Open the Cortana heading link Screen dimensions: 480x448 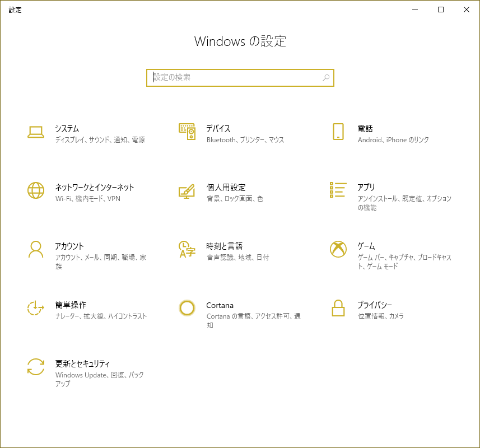coord(220,305)
